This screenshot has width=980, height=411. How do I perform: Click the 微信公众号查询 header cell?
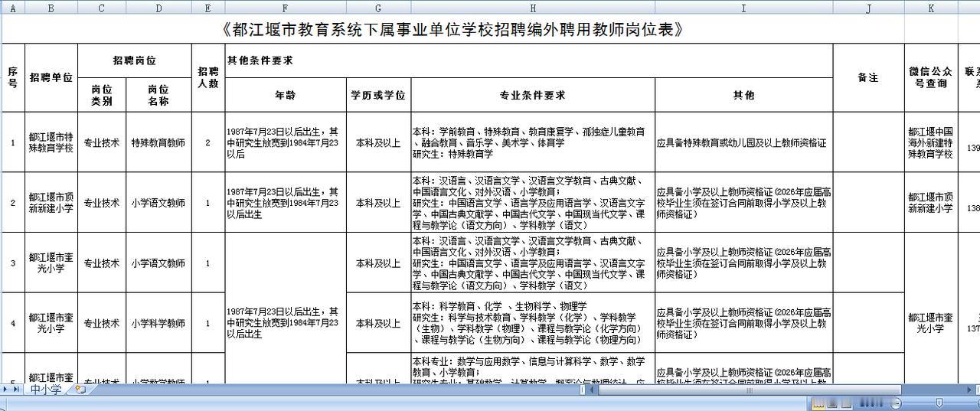930,77
